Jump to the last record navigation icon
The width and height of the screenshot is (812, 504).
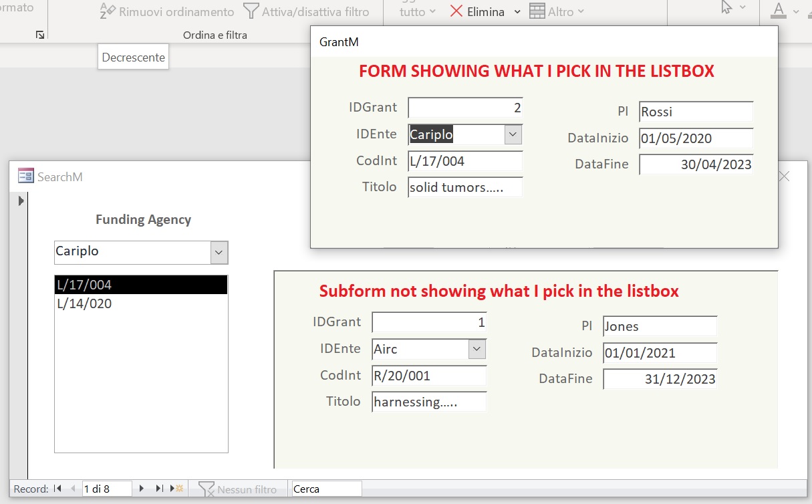(158, 489)
